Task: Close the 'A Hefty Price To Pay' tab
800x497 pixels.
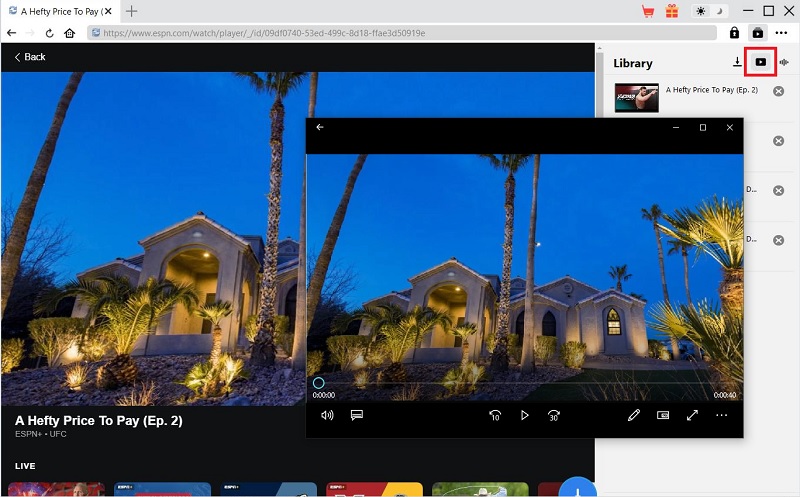Action: pos(108,11)
